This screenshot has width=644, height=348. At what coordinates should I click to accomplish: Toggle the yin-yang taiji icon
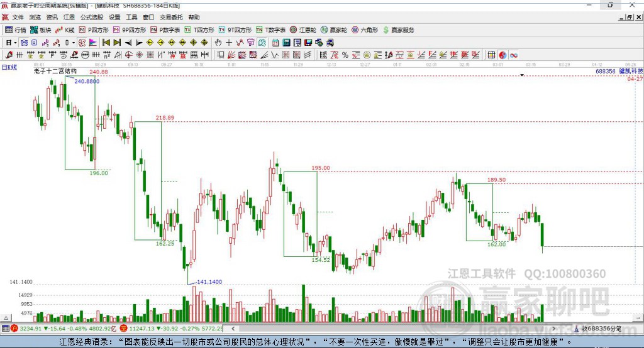[x=502, y=55]
